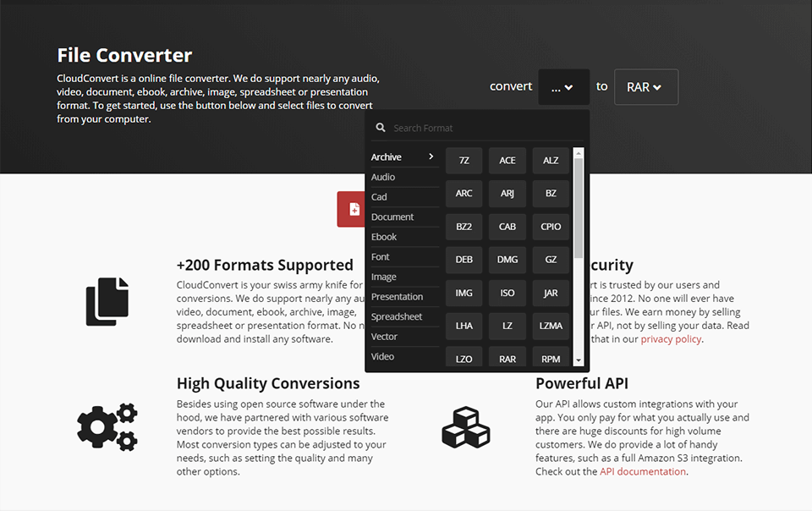Select the Video category
The height and width of the screenshot is (511, 812).
(x=381, y=356)
